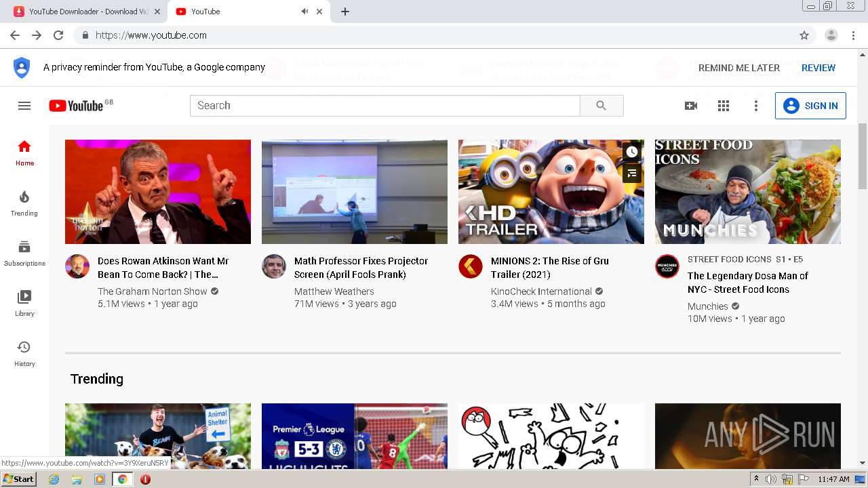The image size is (868, 488).
Task: Mute the YouTube tab audio icon
Action: tap(304, 12)
